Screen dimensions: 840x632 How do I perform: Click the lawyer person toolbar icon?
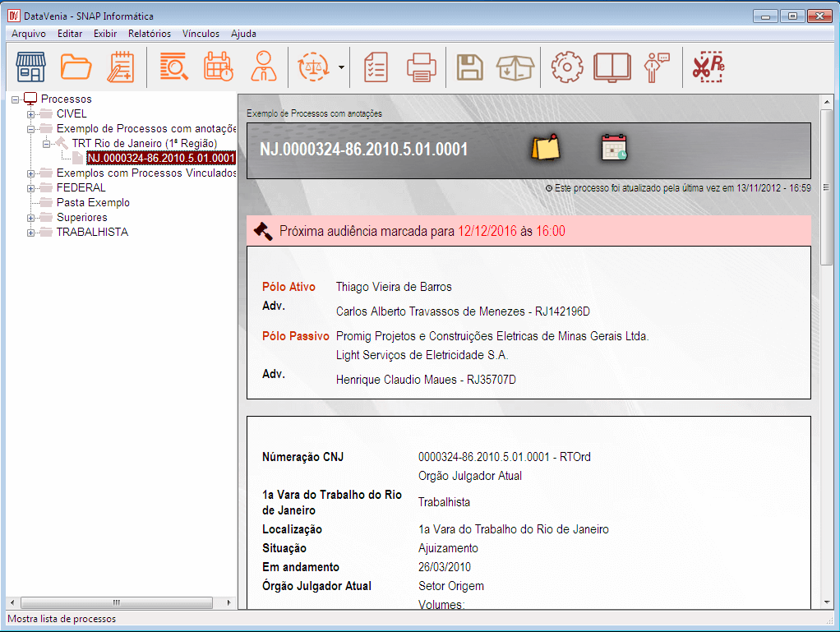[x=263, y=67]
